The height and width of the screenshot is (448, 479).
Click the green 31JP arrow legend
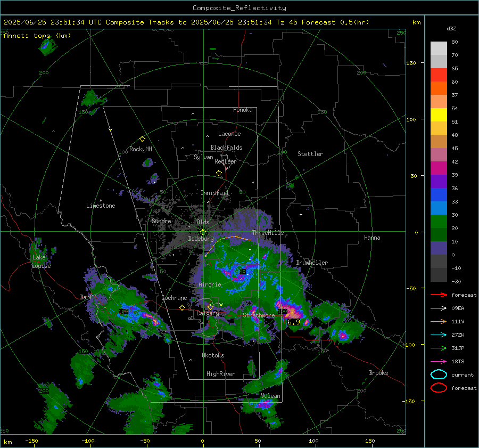coord(439,348)
